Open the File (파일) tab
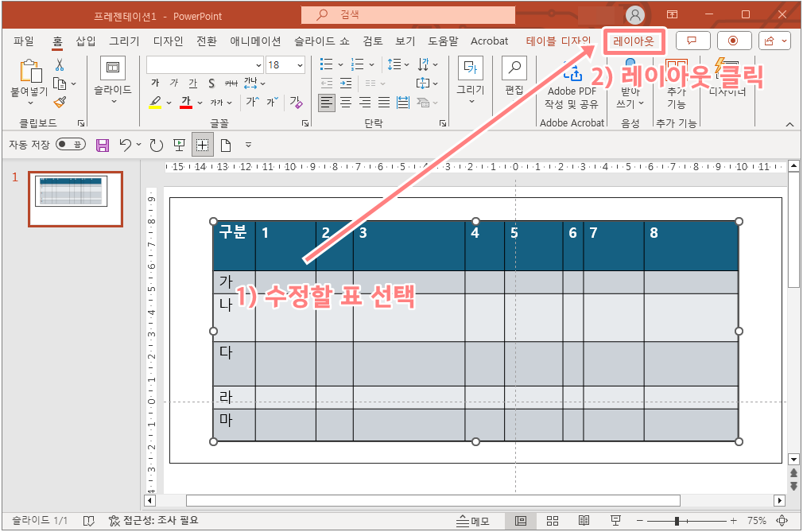The width and height of the screenshot is (803, 532). (x=24, y=41)
